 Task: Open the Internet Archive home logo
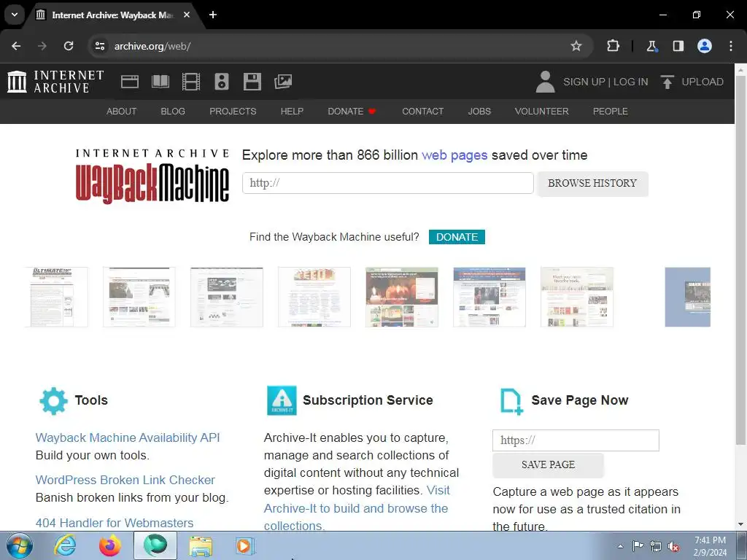(55, 82)
